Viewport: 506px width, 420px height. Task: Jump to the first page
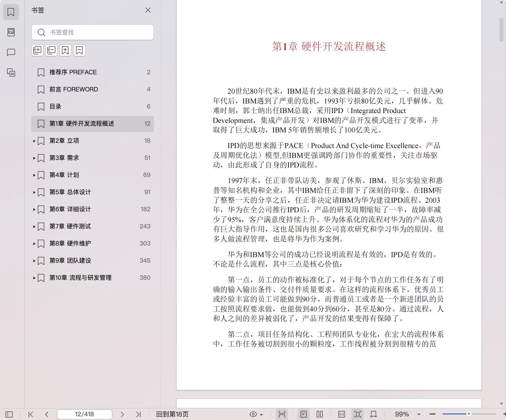31,414
